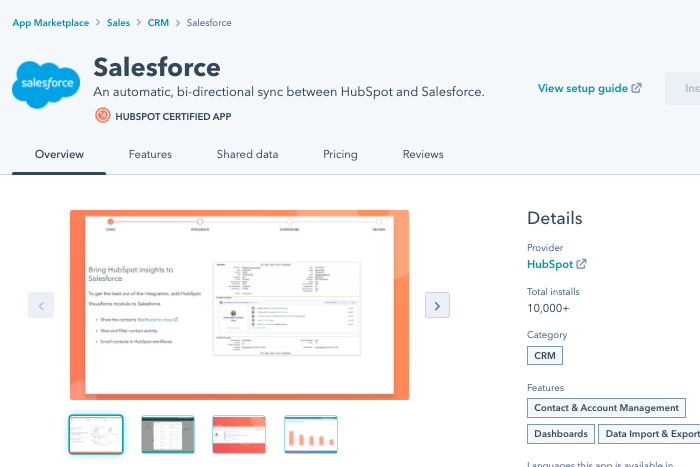Click the Salesforce cloud logo
This screenshot has width=700, height=467.
point(46,84)
